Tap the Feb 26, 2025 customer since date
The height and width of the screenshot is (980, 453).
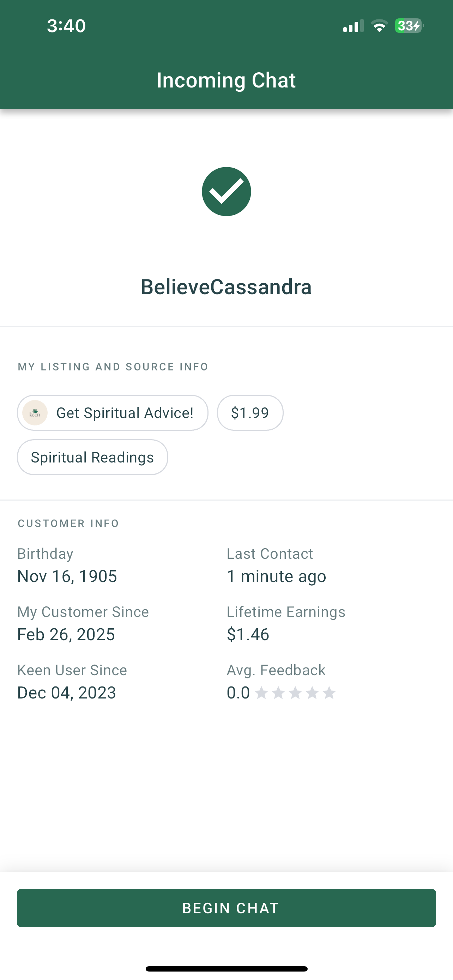tap(66, 635)
